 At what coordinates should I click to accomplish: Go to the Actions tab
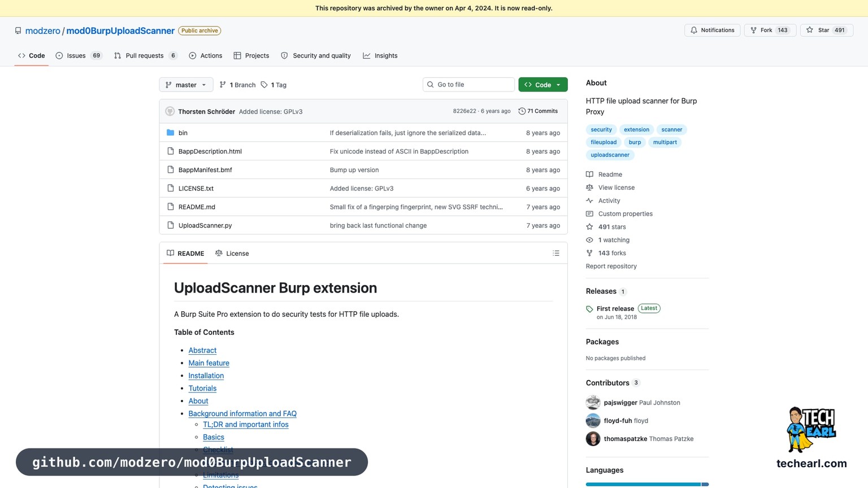click(206, 55)
